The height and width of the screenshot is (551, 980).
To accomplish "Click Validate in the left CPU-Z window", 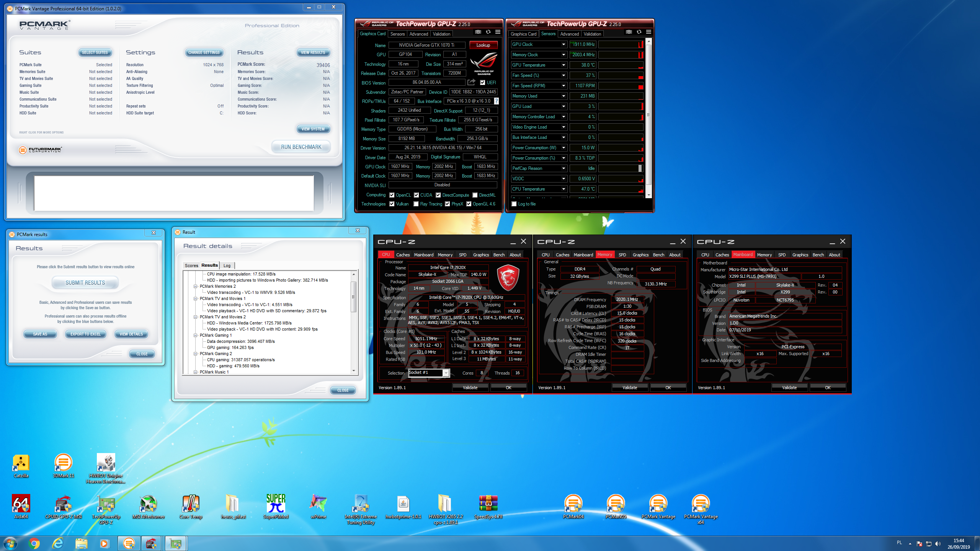I will point(470,388).
